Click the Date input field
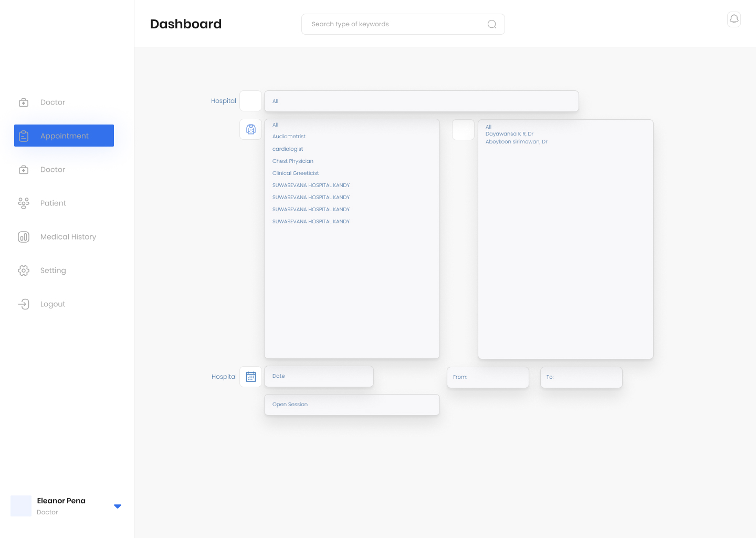This screenshot has height=538, width=756. [x=319, y=376]
